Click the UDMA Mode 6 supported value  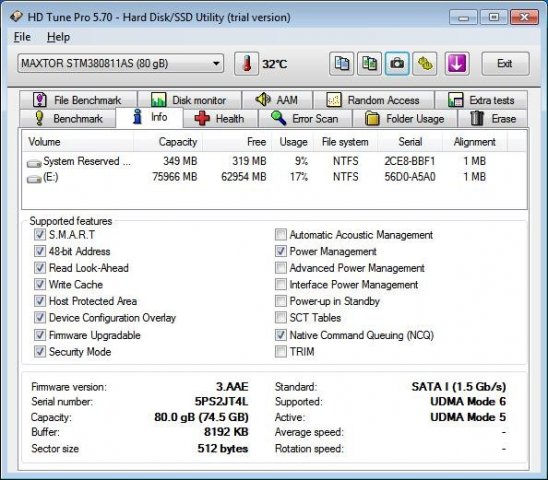click(468, 402)
